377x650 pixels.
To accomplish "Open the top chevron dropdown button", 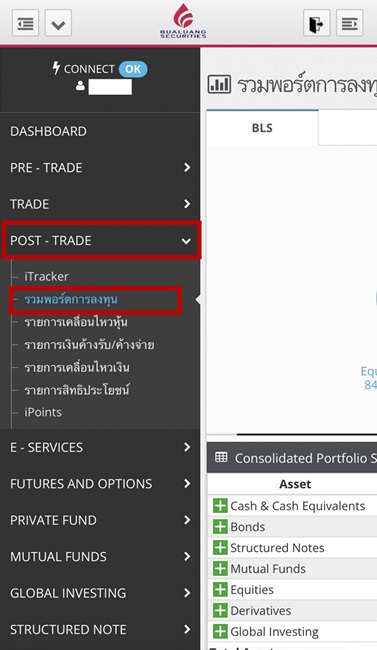I will pos(58,23).
